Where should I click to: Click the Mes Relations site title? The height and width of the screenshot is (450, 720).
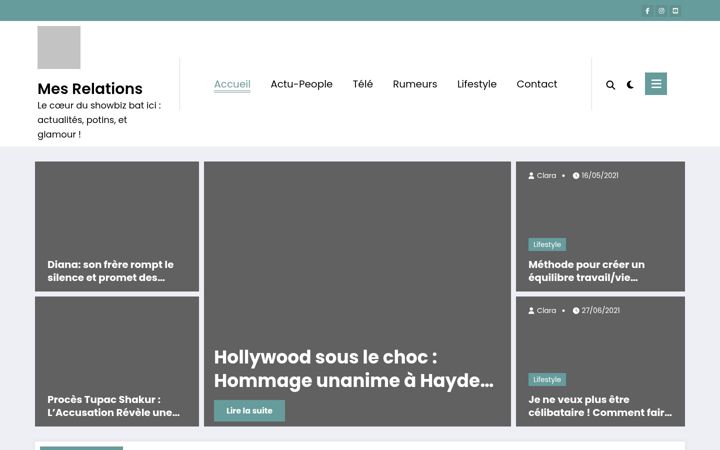click(x=90, y=88)
